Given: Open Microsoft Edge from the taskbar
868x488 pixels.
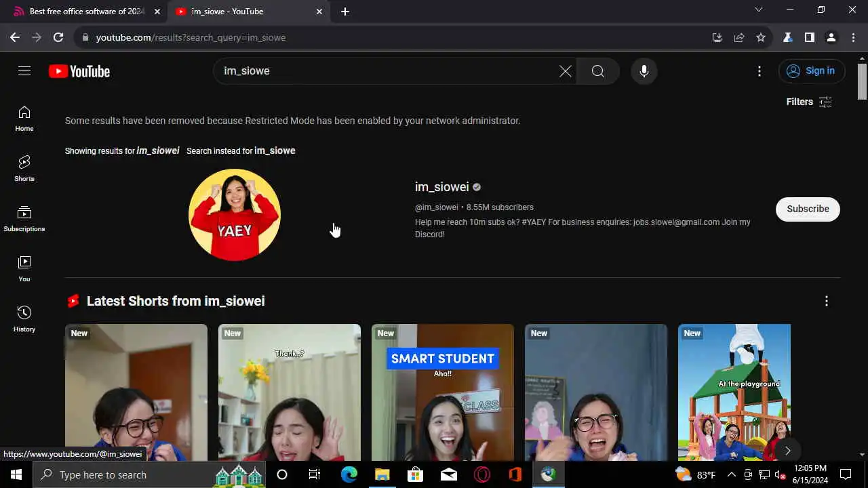Looking at the screenshot, I should pos(349,474).
